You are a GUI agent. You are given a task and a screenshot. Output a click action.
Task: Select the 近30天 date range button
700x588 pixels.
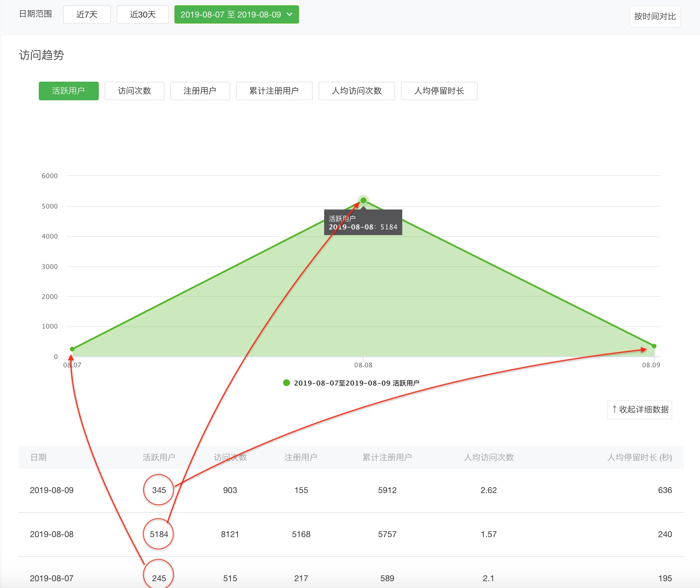point(143,14)
